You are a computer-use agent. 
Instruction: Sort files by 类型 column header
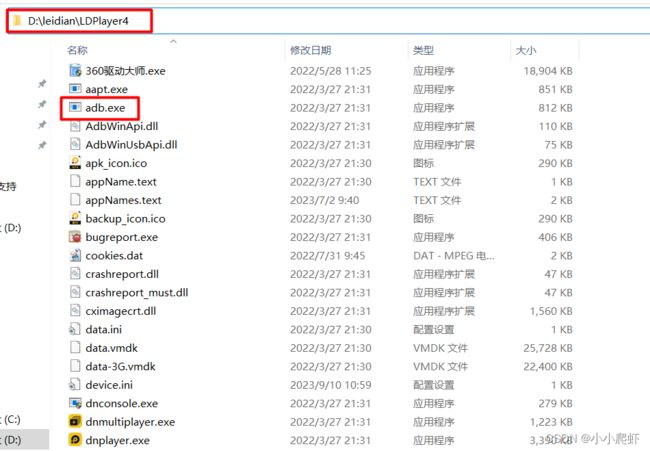pos(423,50)
